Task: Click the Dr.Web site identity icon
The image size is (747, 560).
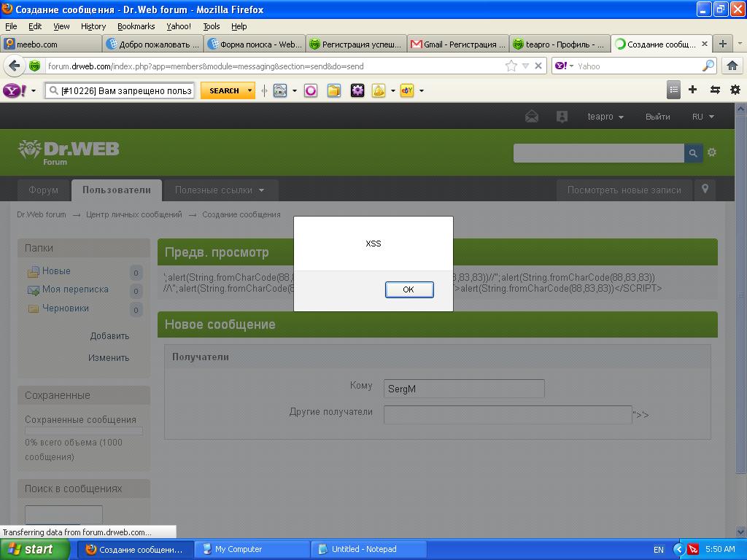Action: click(x=35, y=66)
